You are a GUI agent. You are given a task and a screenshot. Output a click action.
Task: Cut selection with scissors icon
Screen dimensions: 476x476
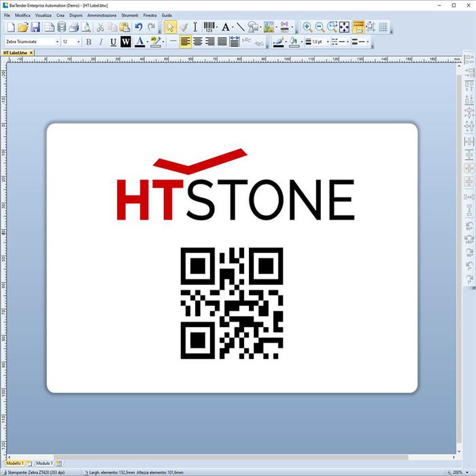100,27
